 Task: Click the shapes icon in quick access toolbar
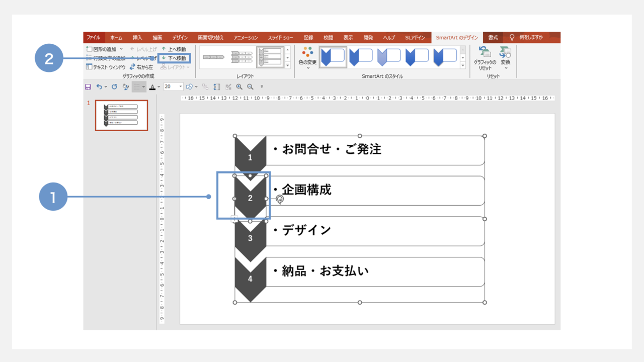pos(189,87)
